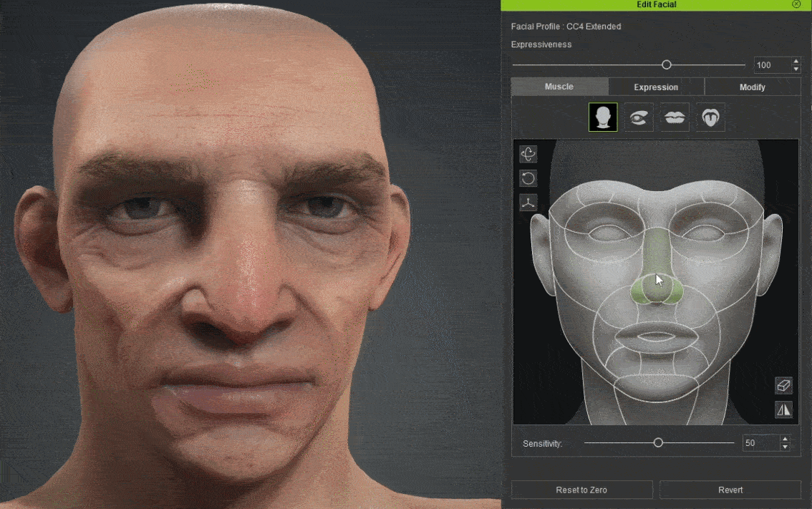Increase Expressiveness with up arrow

[x=796, y=62]
